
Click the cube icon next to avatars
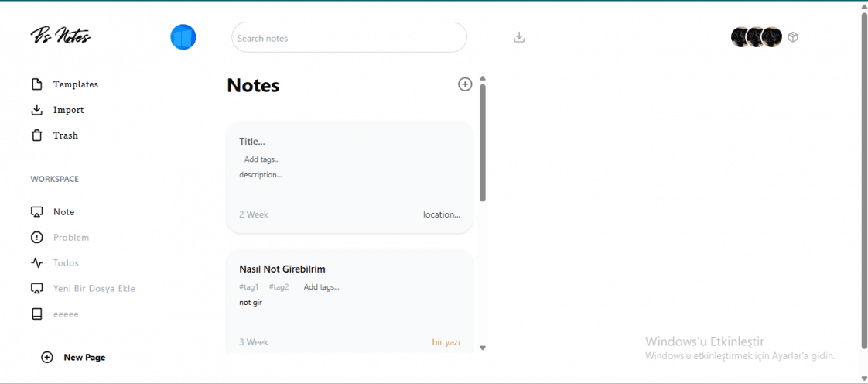click(x=793, y=37)
